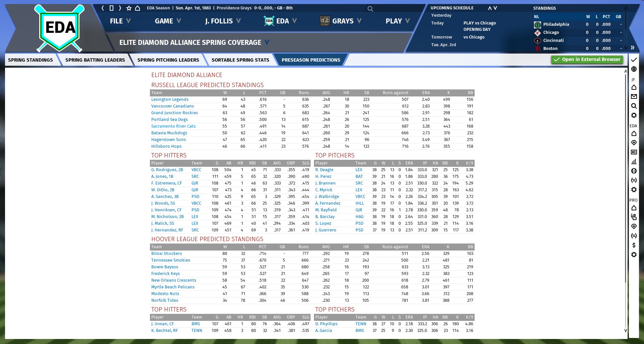Image resolution: width=644 pixels, height=344 pixels.
Task: Click the diamond marker icon under EDA
Action: [634, 143]
